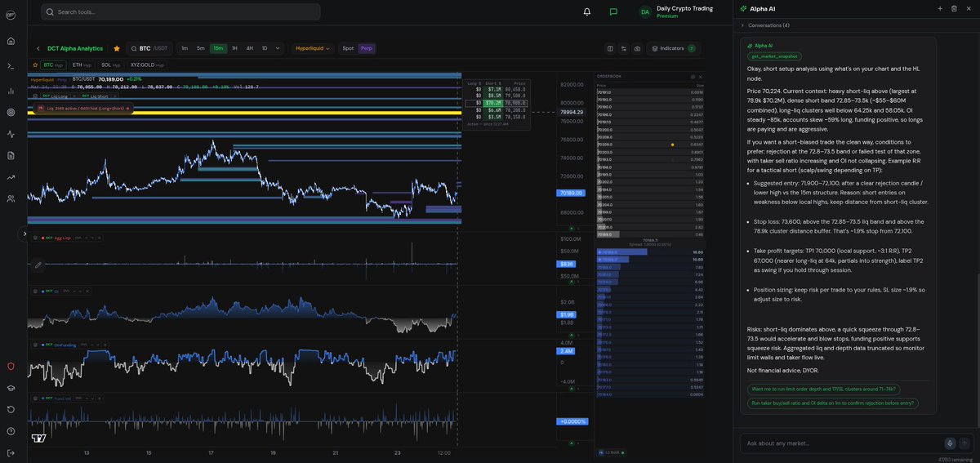This screenshot has height=463, width=980.
Task: Click the get_market_snapshot tool tag
Action: [775, 56]
